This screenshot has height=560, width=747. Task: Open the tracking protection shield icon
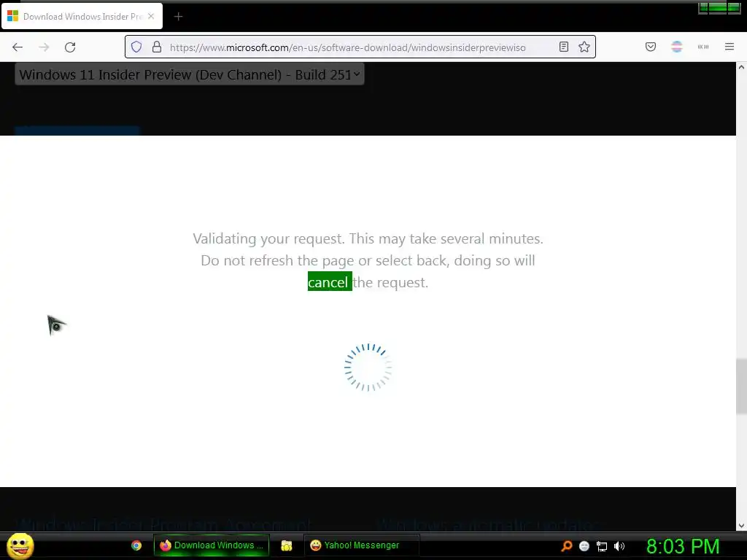click(x=136, y=47)
